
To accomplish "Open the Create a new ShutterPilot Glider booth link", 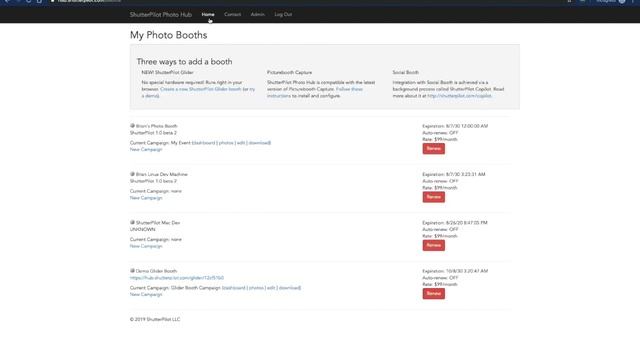I will point(201,89).
